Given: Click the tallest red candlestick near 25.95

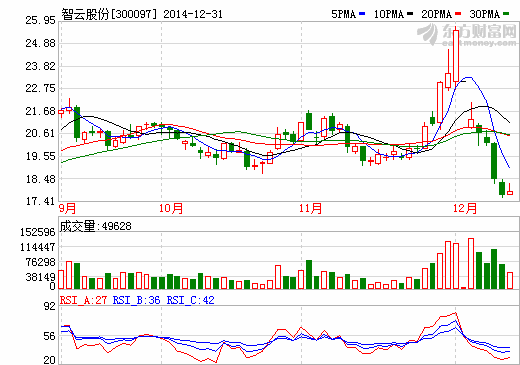Looking at the screenshot, I should pyautogui.click(x=456, y=56).
